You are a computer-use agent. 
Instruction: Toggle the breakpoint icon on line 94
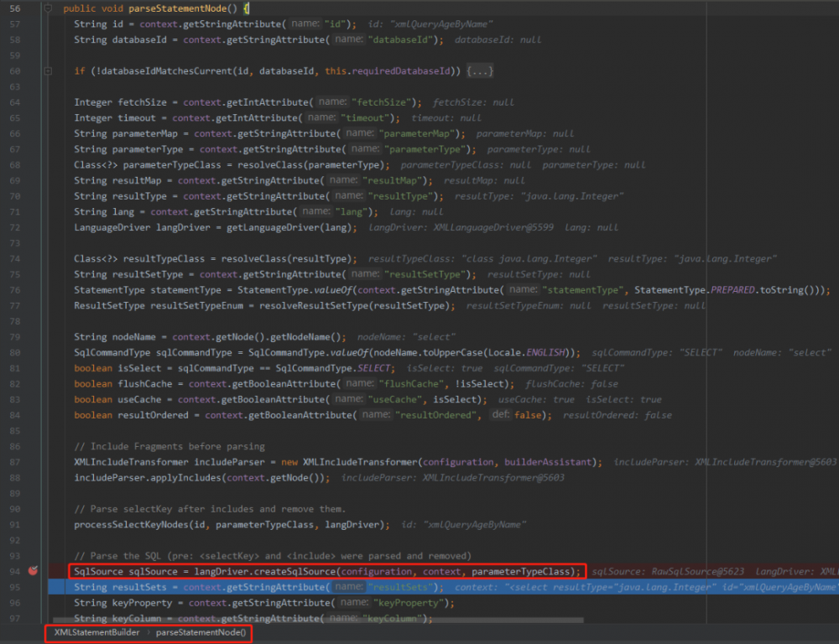click(34, 571)
